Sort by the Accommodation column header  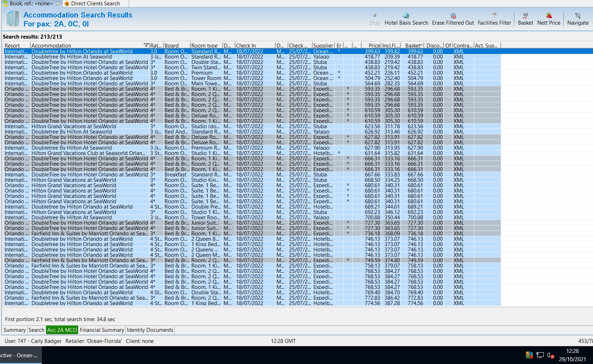tap(87, 45)
